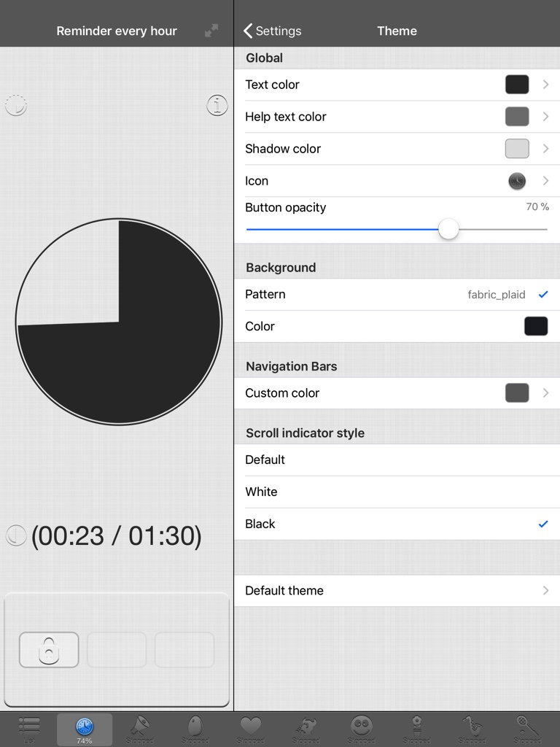560x747 pixels.
Task: Open the bull timer tab
Action: 306,729
